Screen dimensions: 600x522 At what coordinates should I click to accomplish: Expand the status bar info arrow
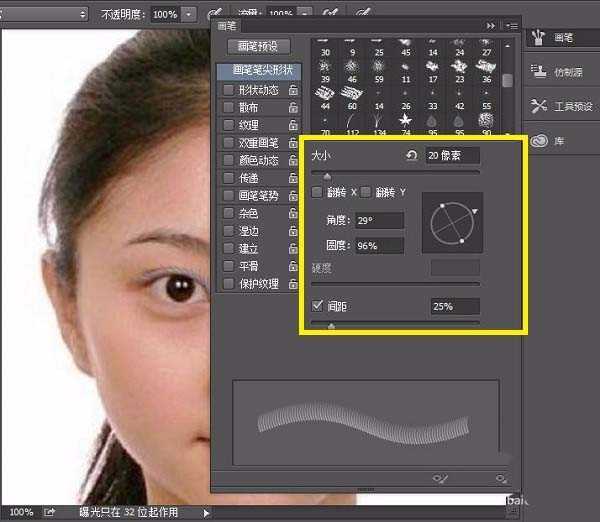206,512
